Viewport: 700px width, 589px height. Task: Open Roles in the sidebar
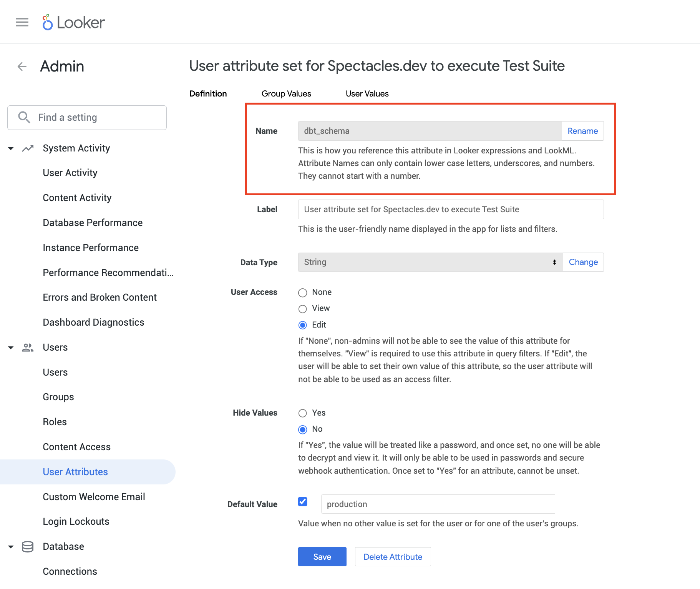point(55,422)
